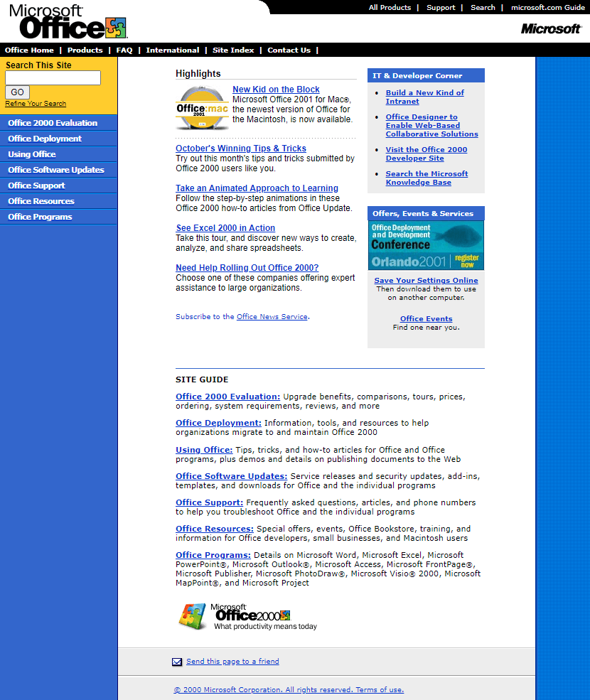Open Office Support in Site Guide
This screenshot has width=590, height=700.
coord(210,502)
